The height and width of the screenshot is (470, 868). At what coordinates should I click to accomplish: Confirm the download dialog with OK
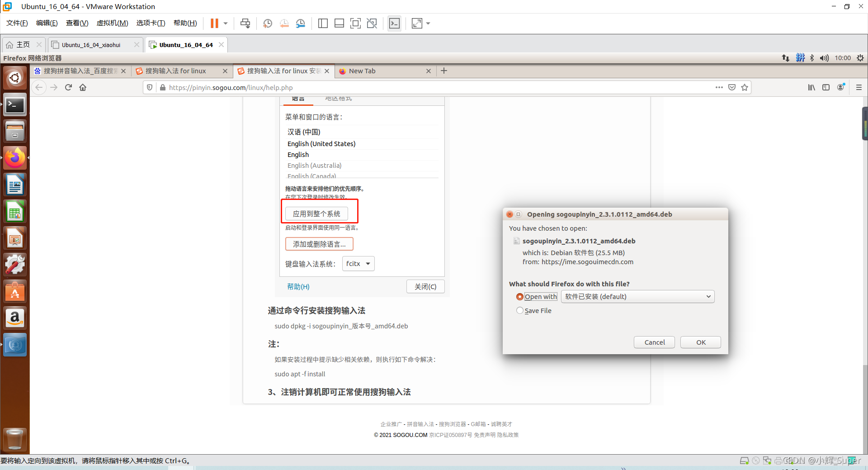[x=701, y=342]
